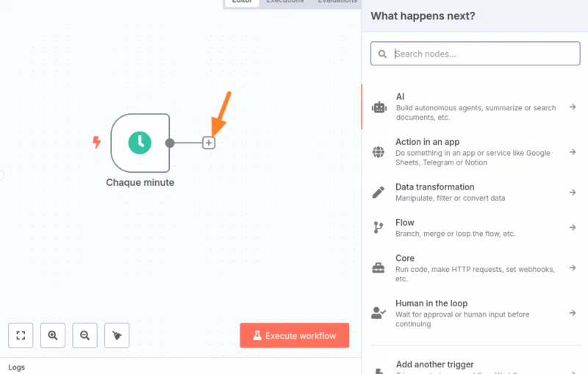
Task: Click the Action in an app globe icon
Action: (379, 152)
